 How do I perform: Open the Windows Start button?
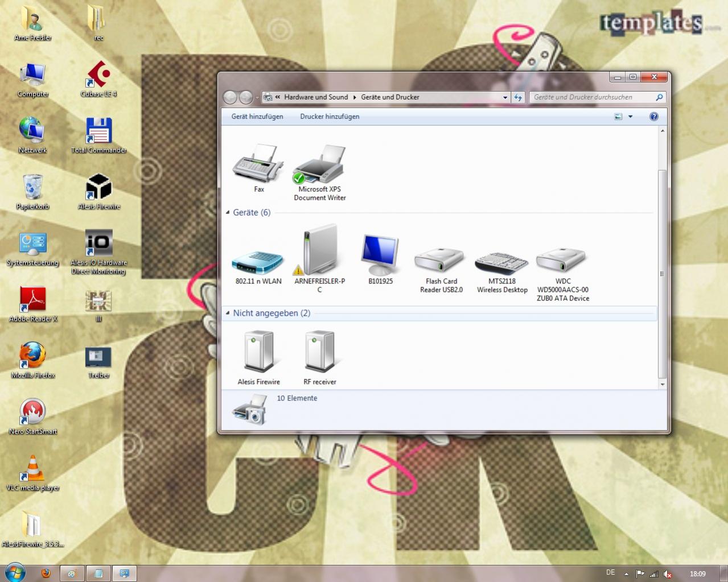click(15, 572)
